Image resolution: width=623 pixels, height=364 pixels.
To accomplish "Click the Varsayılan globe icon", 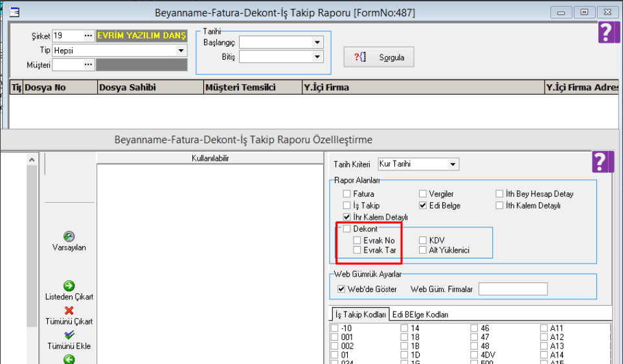I will pos(69,236).
